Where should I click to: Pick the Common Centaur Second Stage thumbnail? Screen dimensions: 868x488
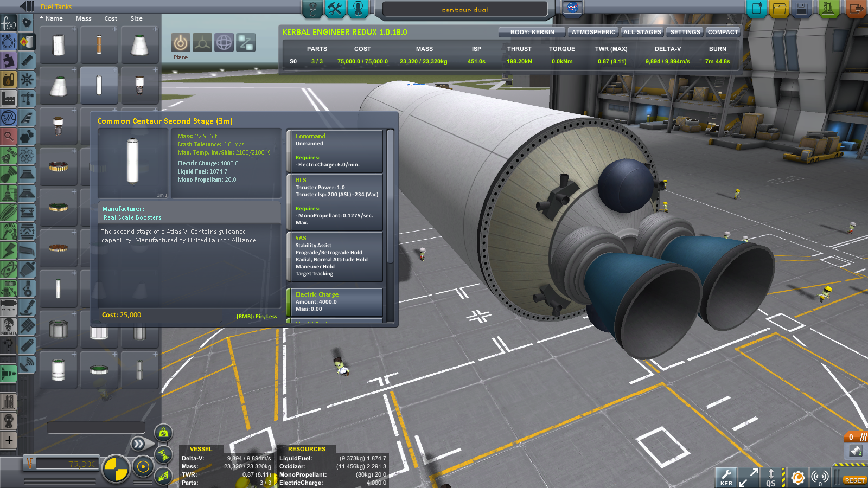(x=99, y=85)
